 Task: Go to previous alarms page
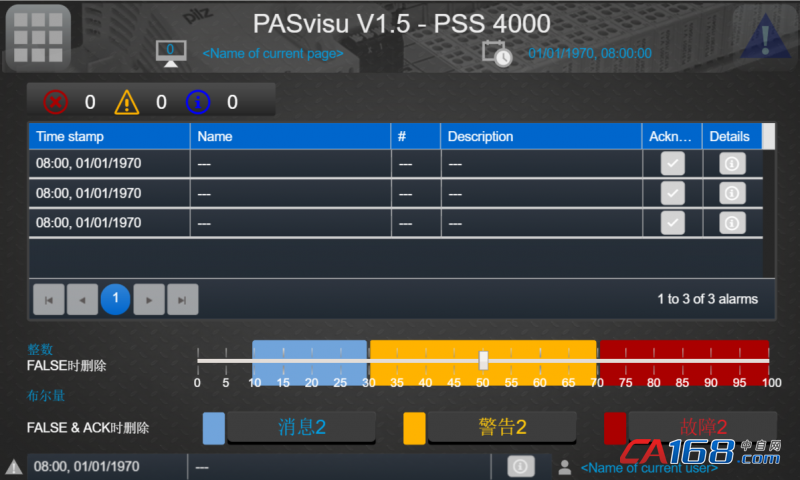(x=82, y=299)
